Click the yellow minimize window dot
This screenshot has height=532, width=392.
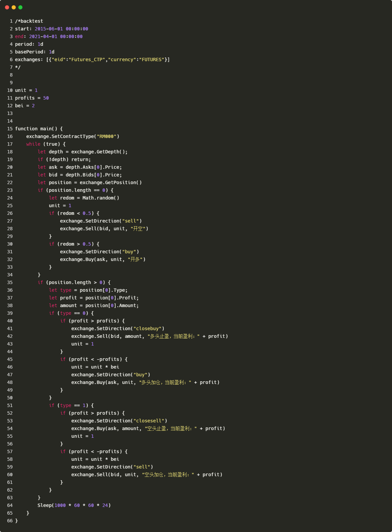(x=14, y=7)
